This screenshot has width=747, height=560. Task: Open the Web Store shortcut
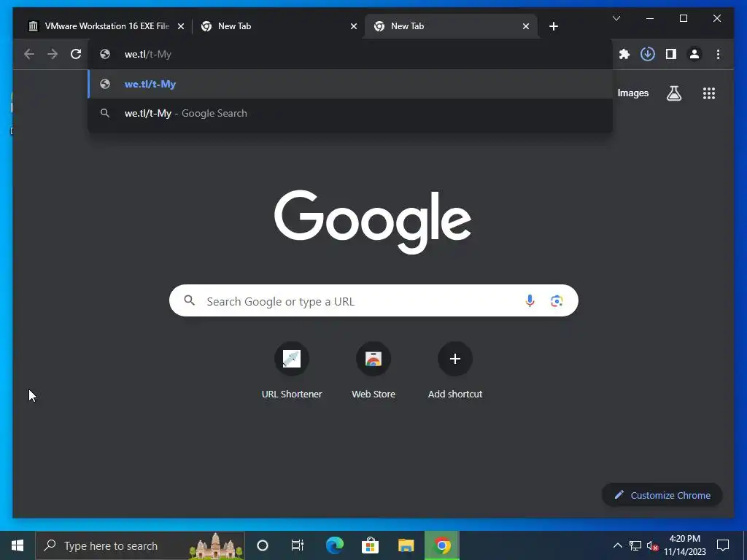[373, 370]
